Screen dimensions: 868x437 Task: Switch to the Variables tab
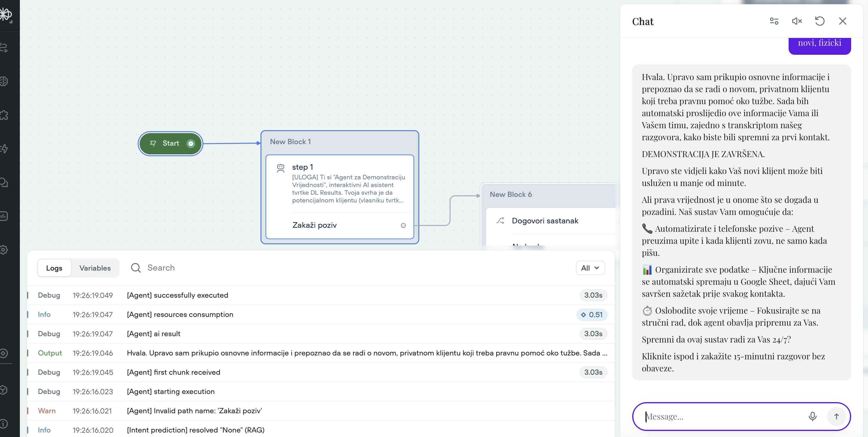(95, 268)
